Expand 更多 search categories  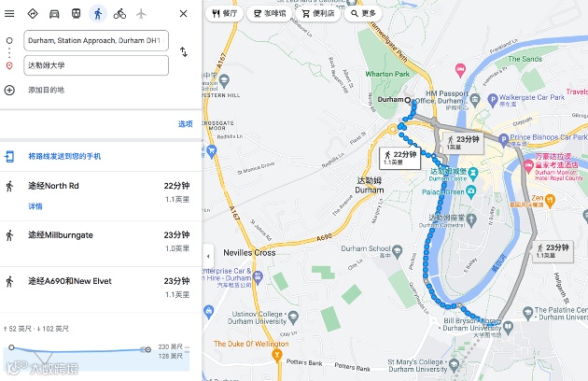[363, 13]
